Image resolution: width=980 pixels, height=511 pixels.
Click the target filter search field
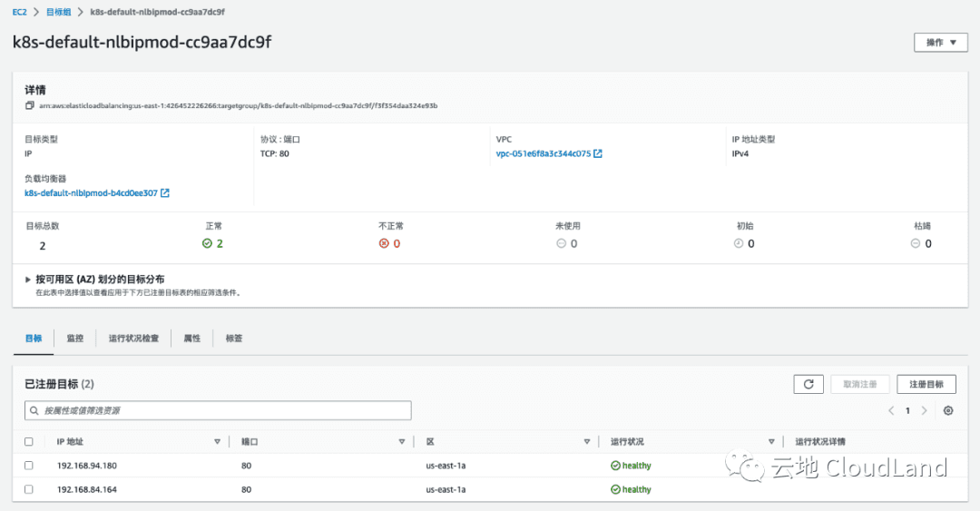pos(218,410)
